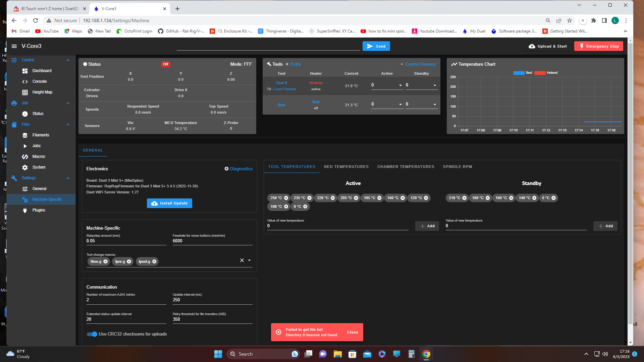This screenshot has width=644, height=362.
Task: Open the Windows Start menu
Action: pos(218,354)
